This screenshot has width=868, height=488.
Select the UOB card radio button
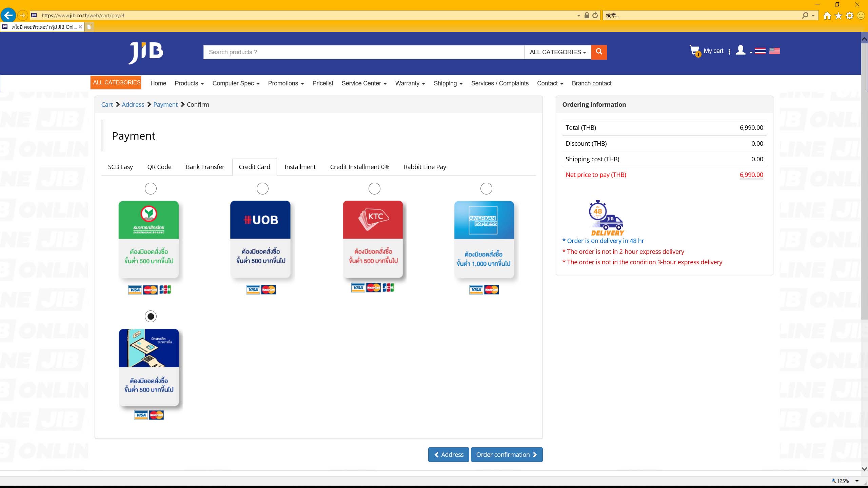pyautogui.click(x=262, y=188)
